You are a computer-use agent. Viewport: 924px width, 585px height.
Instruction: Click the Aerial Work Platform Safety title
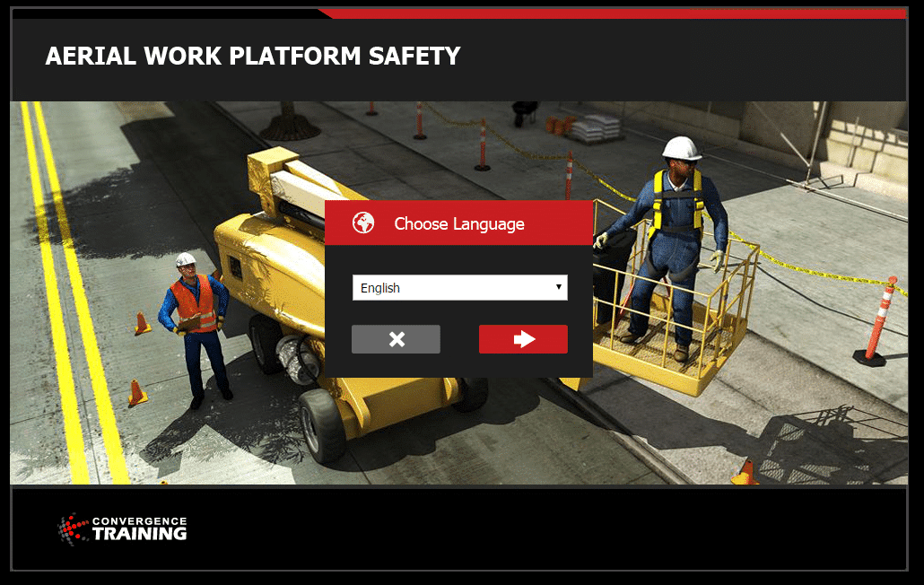[x=252, y=57]
